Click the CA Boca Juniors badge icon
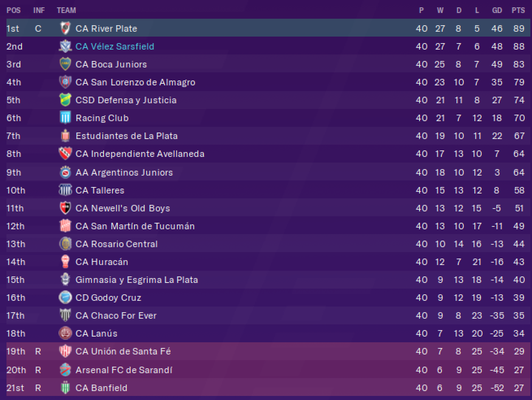This screenshot has width=532, height=400. click(x=65, y=64)
